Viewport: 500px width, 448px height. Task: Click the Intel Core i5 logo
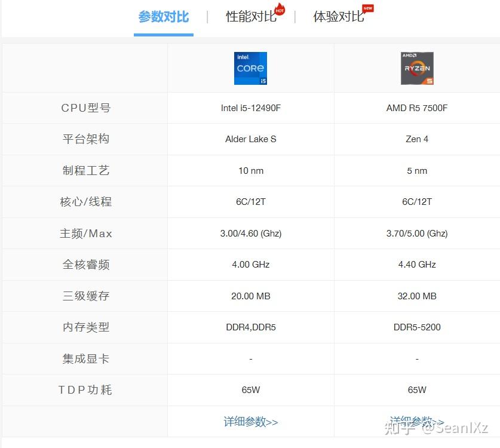tap(251, 68)
